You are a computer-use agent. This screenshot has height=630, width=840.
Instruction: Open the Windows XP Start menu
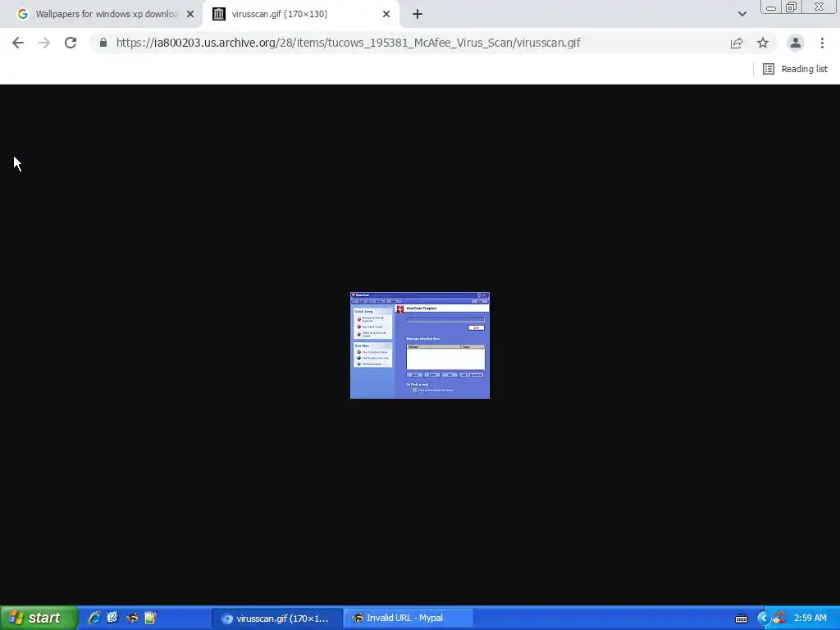(39, 619)
